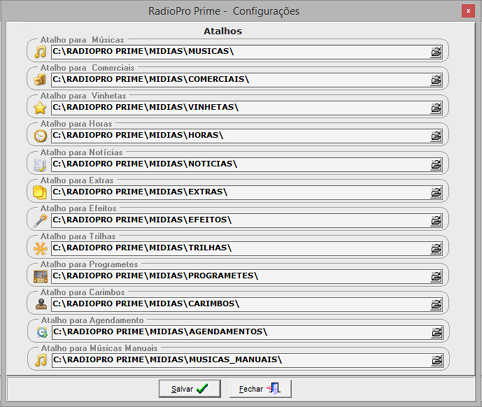Browse folder for Carimbos shortcut
482x407 pixels.
coord(436,305)
